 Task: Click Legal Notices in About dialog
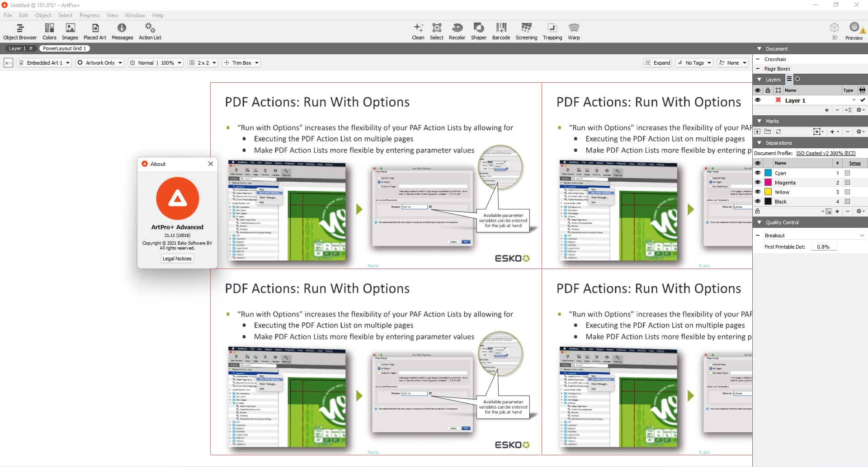coord(177,259)
